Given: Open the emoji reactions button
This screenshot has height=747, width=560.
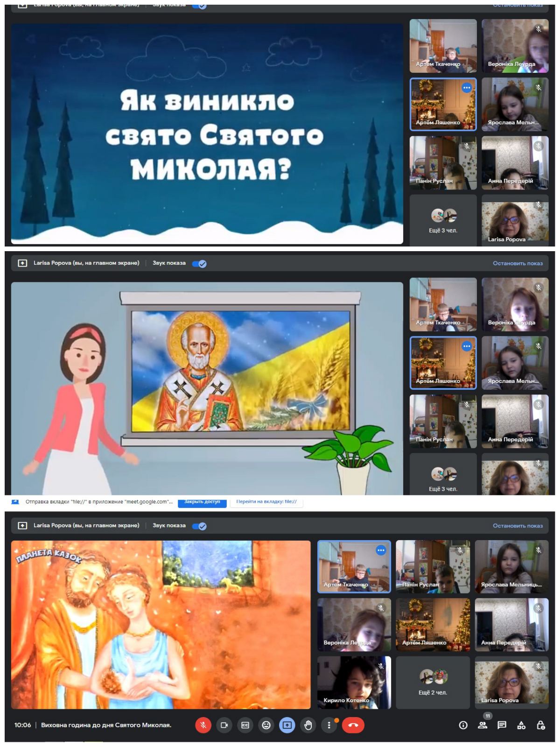Looking at the screenshot, I should coord(266,725).
